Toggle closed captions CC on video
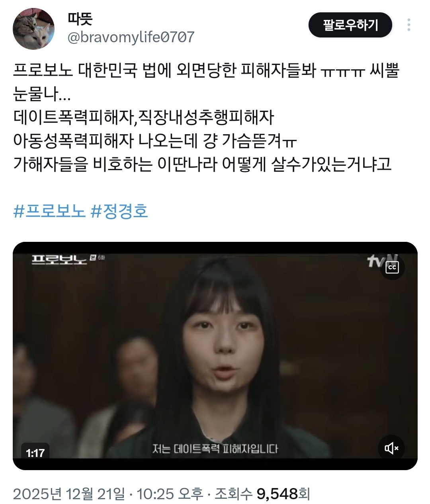This screenshot has height=504, width=430. coord(392,267)
